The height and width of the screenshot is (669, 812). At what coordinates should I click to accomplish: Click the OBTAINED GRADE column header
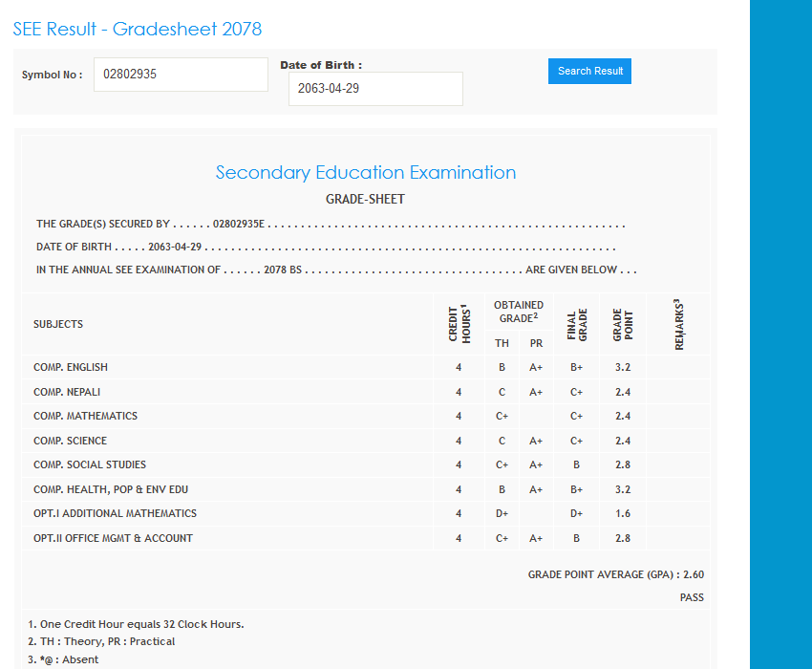(x=519, y=312)
